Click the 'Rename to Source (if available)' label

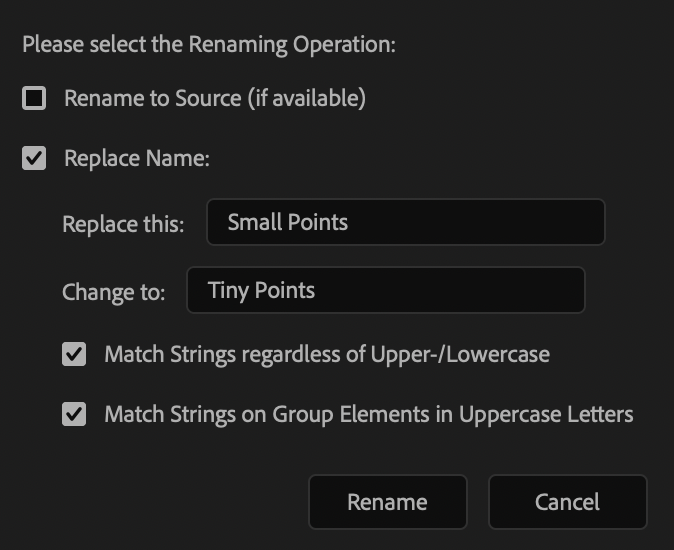[214, 98]
